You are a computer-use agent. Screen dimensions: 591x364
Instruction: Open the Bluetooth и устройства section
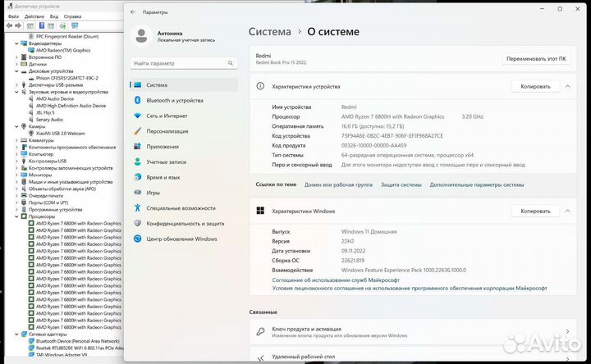pyautogui.click(x=184, y=101)
